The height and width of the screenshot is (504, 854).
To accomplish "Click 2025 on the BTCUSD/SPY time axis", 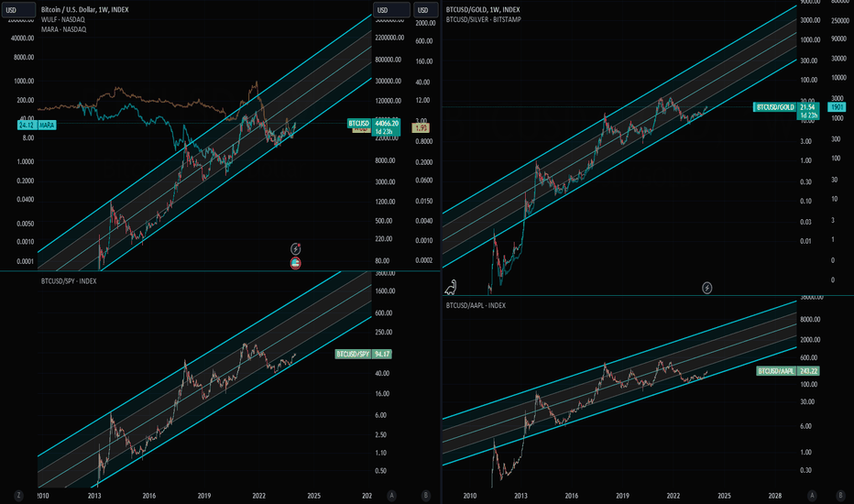I will (313, 496).
